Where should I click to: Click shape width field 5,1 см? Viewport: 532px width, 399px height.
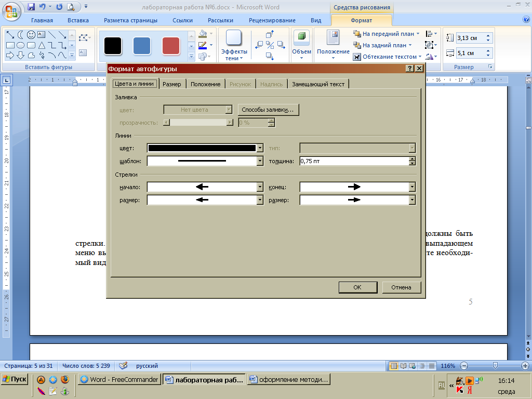point(471,53)
